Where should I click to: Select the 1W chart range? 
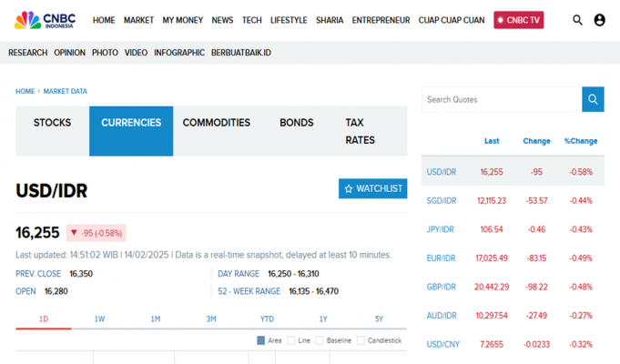[99, 318]
